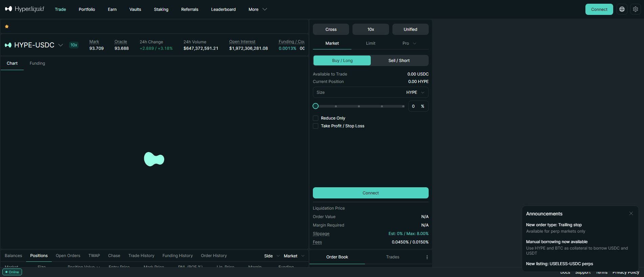This screenshot has height=277, width=644.
Task: Open USELESS-USDC perps listing announcement
Action: click(559, 264)
